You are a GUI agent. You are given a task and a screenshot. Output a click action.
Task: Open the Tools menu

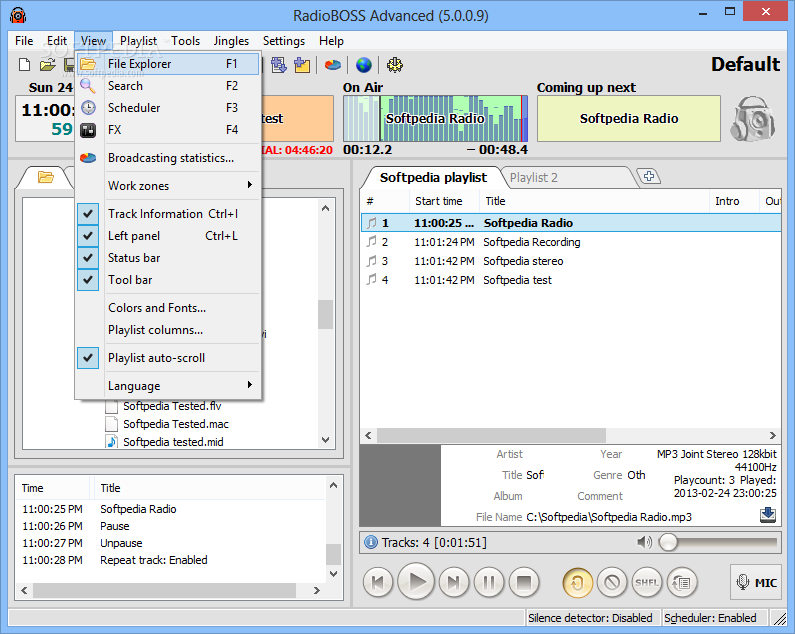pos(186,41)
